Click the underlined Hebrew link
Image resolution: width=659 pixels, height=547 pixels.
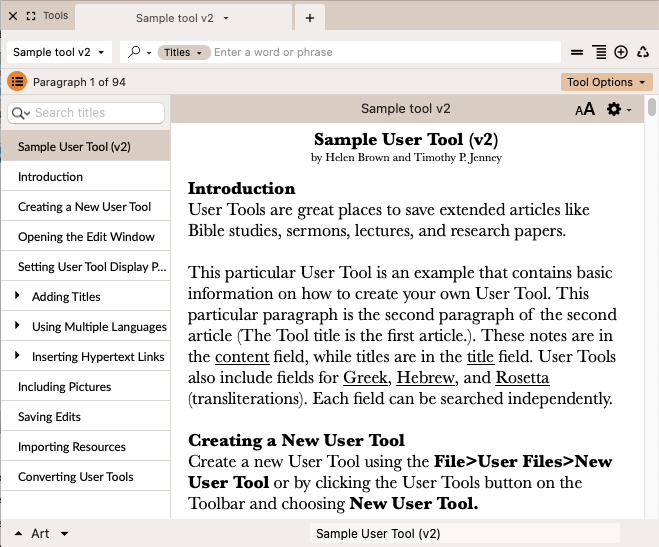click(x=423, y=378)
